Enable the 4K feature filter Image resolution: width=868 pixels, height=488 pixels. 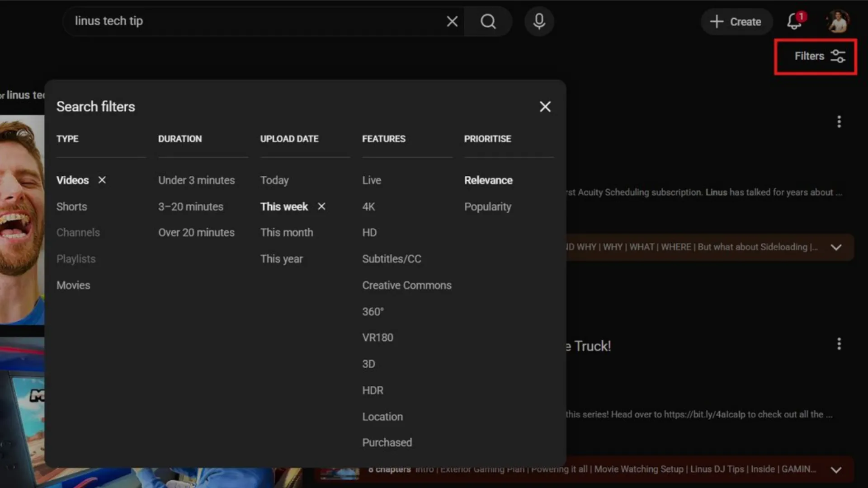tap(368, 206)
